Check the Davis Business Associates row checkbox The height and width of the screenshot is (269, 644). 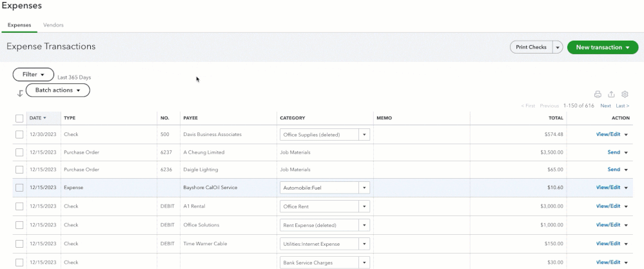(x=19, y=134)
